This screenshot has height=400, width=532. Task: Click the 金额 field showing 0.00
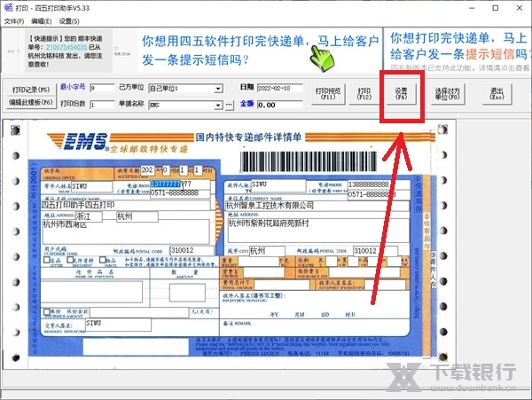point(279,105)
